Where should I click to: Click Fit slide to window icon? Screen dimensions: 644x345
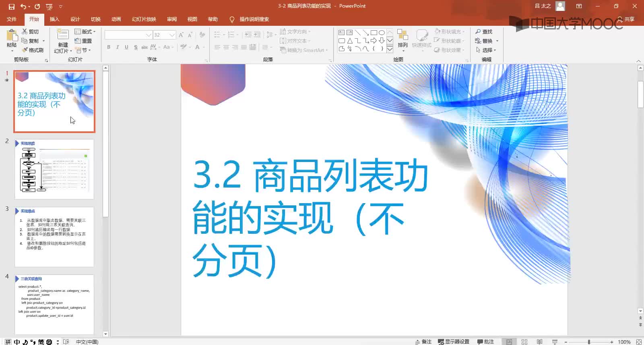[639, 342]
